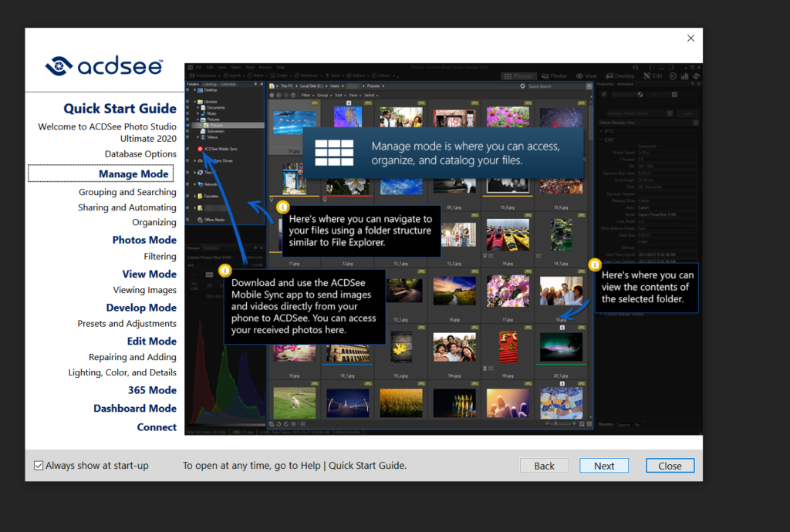The width and height of the screenshot is (790, 532).
Task: Jump to the Photos Mode section
Action: point(144,240)
